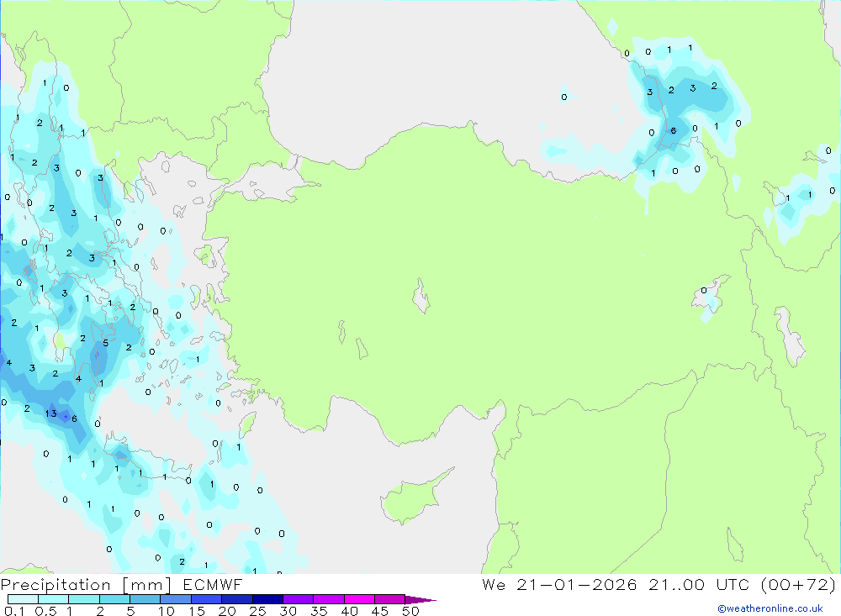Click the legend label '0.1'

click(x=14, y=611)
